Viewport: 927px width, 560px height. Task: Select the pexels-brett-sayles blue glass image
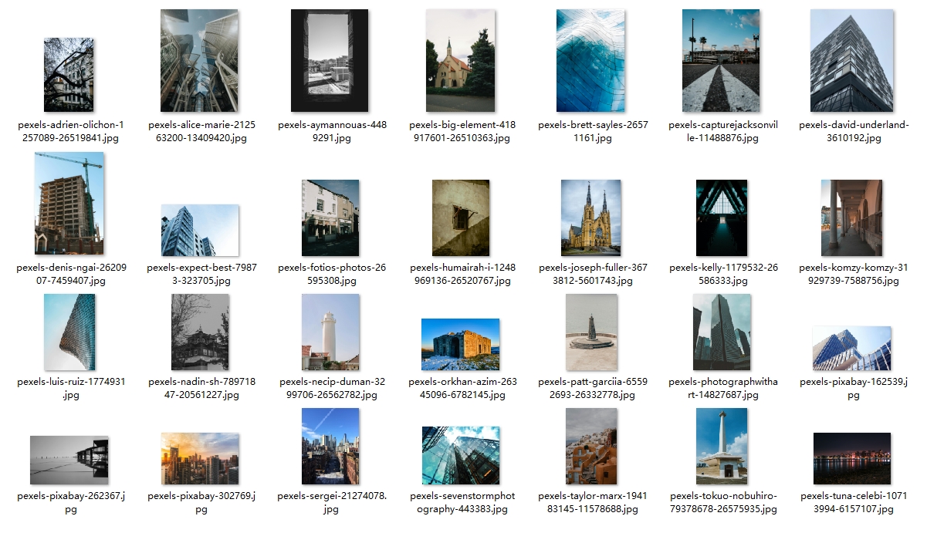pyautogui.click(x=590, y=61)
